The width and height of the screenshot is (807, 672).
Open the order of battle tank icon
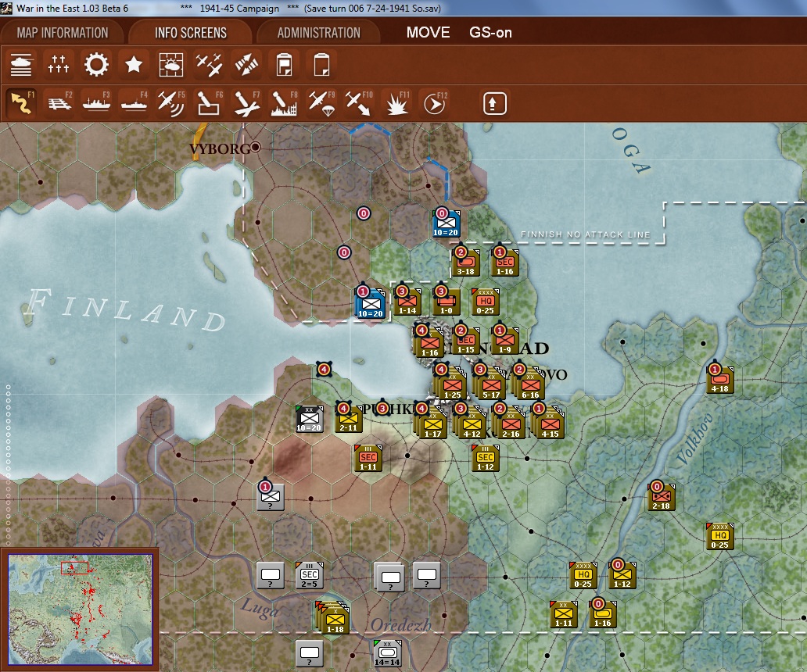tap(21, 66)
